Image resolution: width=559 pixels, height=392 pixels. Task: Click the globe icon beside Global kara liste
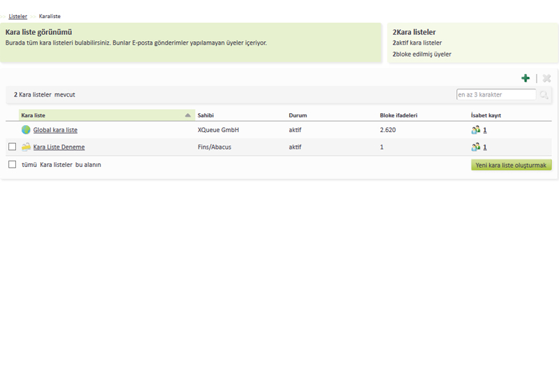click(x=26, y=130)
